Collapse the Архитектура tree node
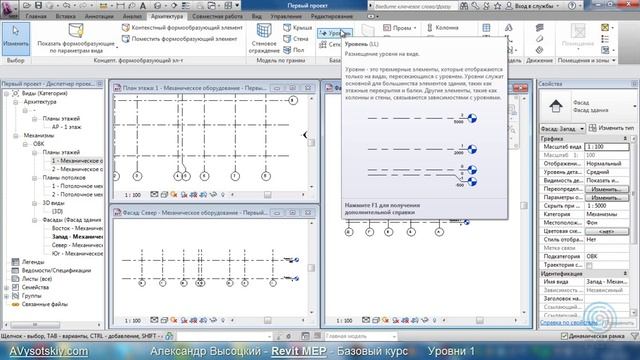Screen dimensions: 640x360 [16, 102]
